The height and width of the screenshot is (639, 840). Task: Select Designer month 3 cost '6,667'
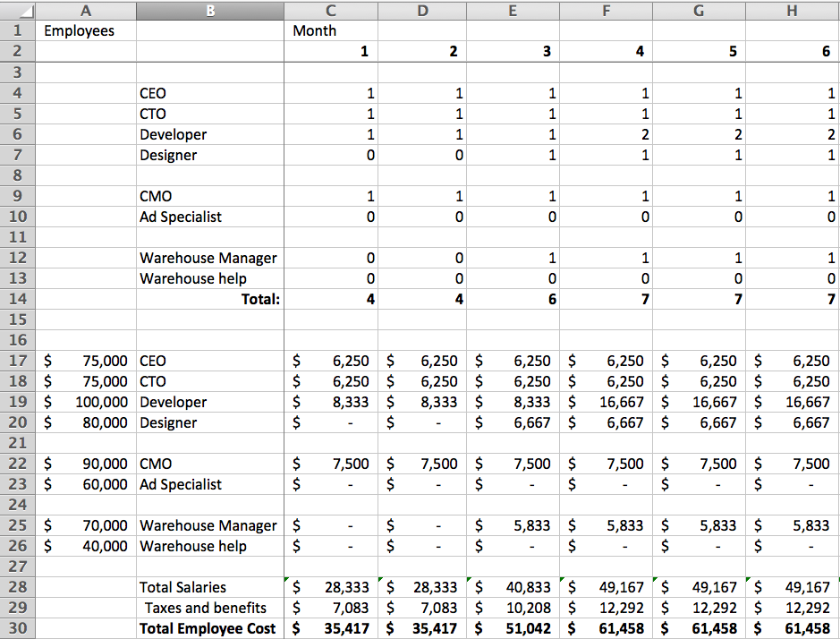[513, 422]
